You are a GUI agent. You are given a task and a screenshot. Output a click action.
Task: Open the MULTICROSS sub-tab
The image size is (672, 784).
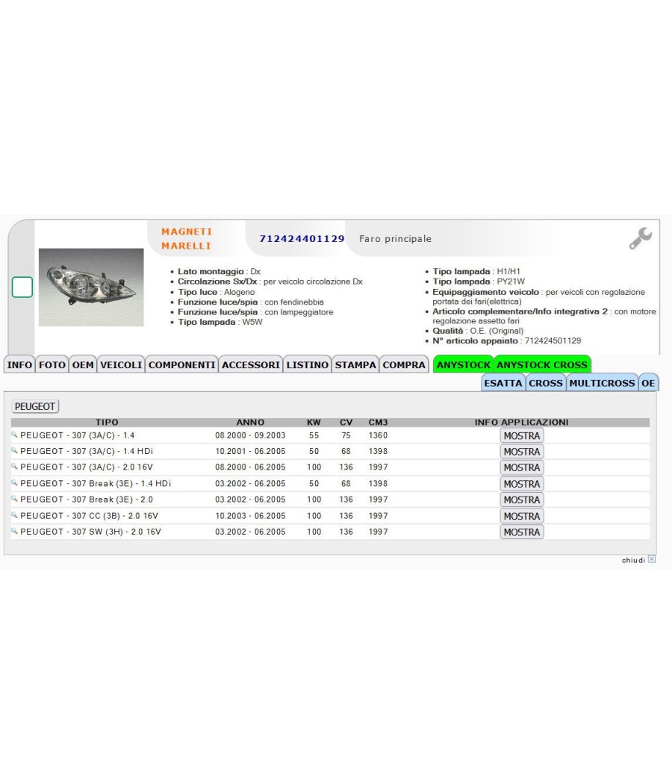(x=602, y=383)
